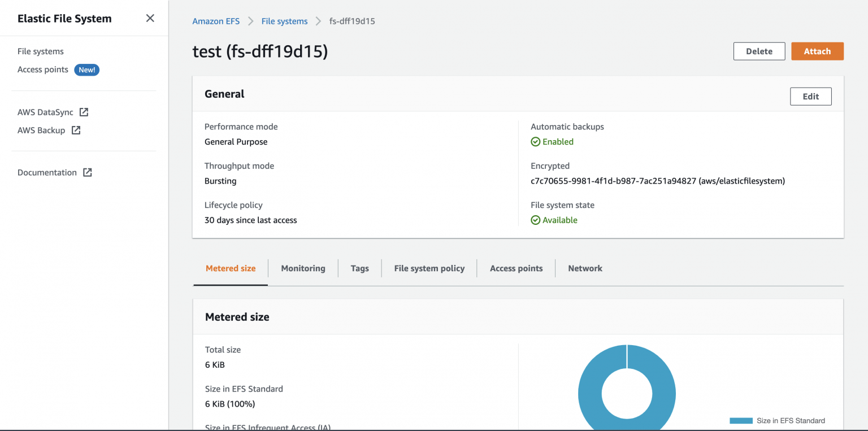
Task: Open AWS Backup external link icon
Action: pos(77,130)
